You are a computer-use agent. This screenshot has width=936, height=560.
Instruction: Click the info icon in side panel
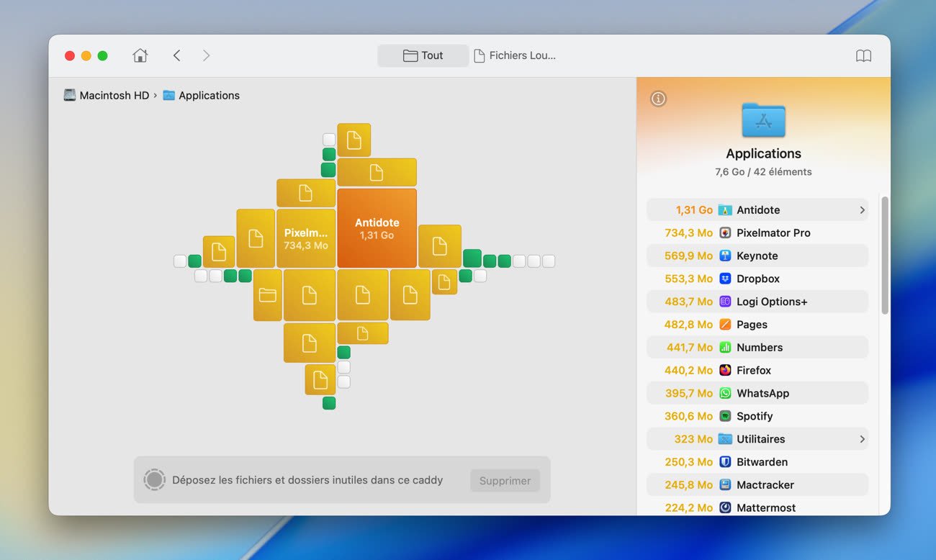658,99
